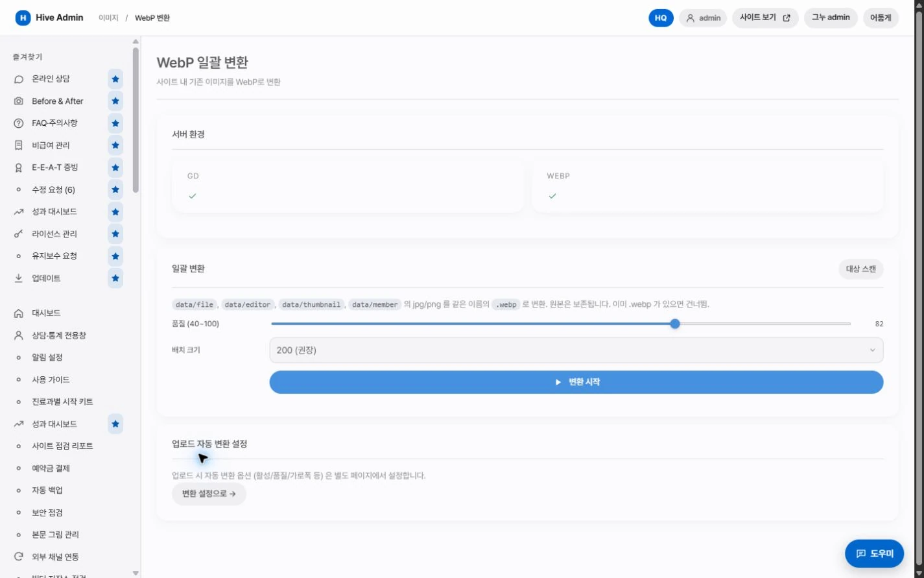
Task: Click the E-E-A-T 증빙 award icon
Action: (19, 167)
